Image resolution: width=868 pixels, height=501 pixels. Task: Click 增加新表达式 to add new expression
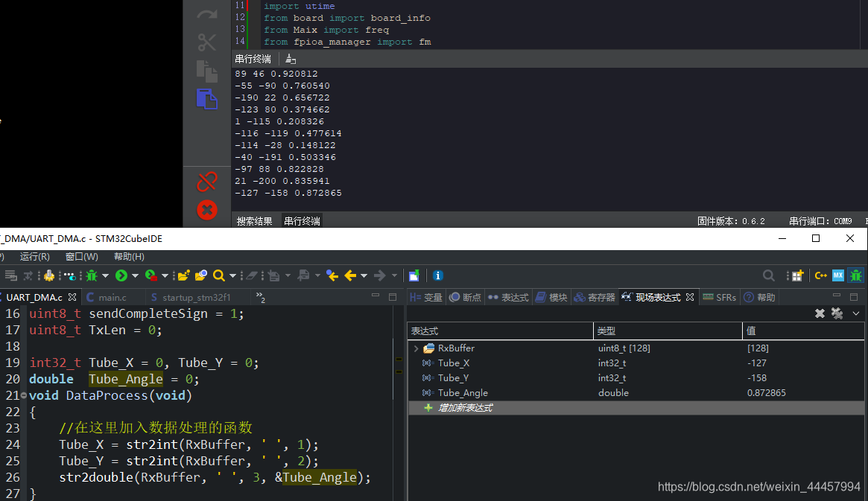point(465,408)
